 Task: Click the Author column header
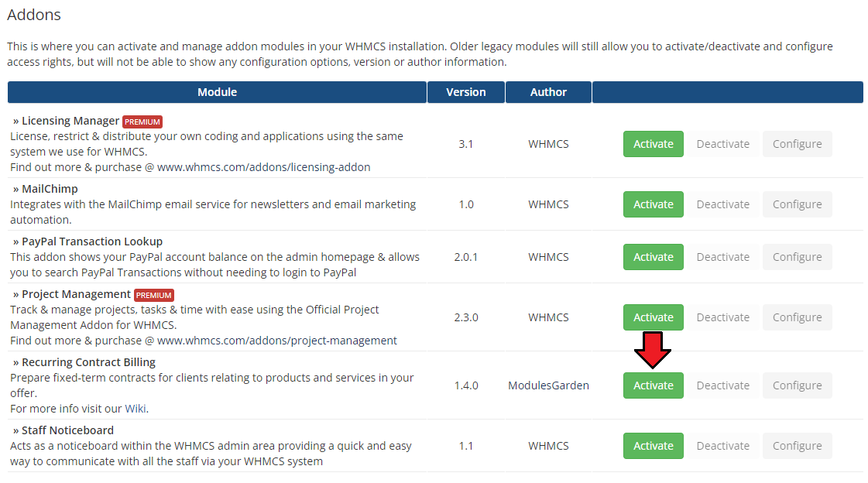548,92
